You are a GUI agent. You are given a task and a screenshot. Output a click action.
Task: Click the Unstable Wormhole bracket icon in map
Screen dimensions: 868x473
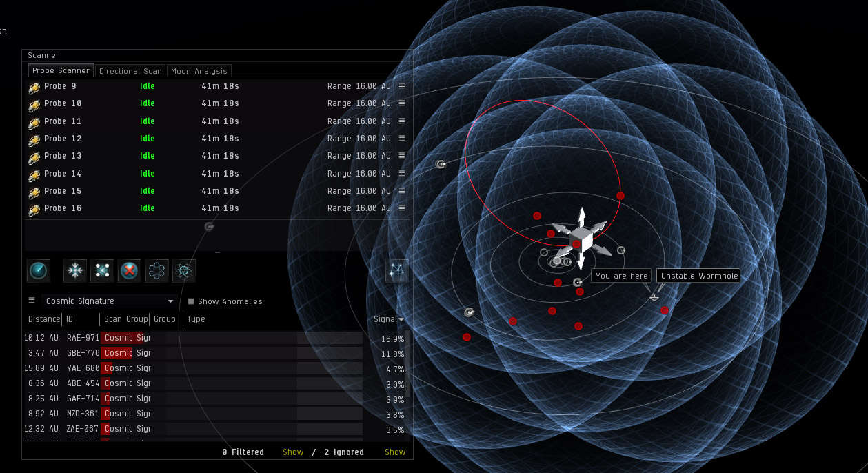click(x=654, y=297)
